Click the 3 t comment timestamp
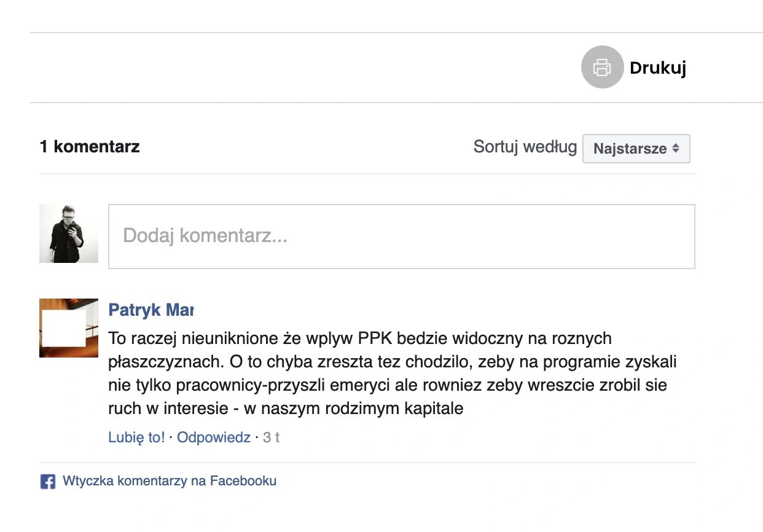Image resolution: width=763 pixels, height=532 pixels. (271, 437)
